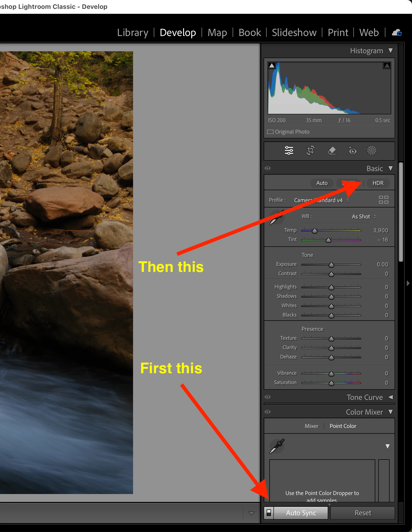Screen dimensions: 412x532
Task: Select the Healing eraser tool
Action: (x=332, y=150)
